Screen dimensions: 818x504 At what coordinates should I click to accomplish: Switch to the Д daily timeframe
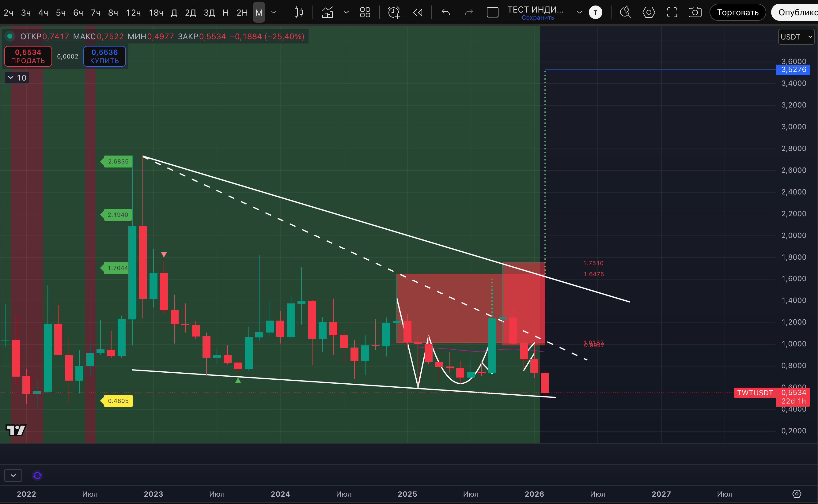tap(174, 13)
